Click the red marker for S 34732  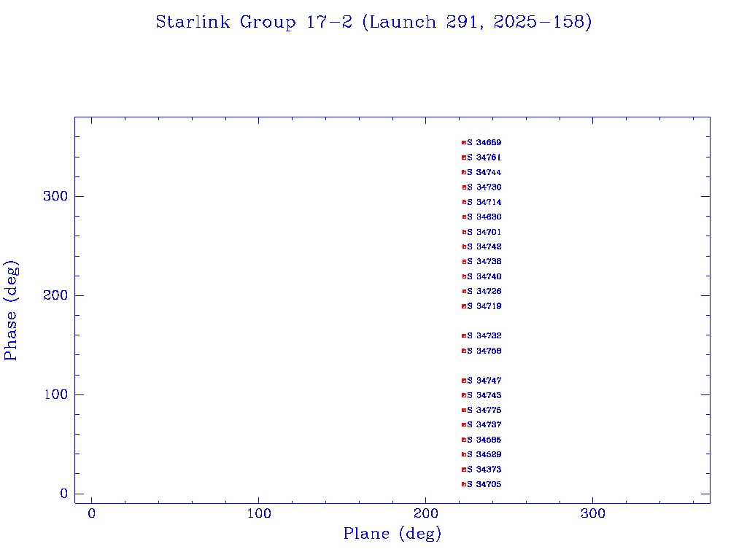click(x=464, y=336)
